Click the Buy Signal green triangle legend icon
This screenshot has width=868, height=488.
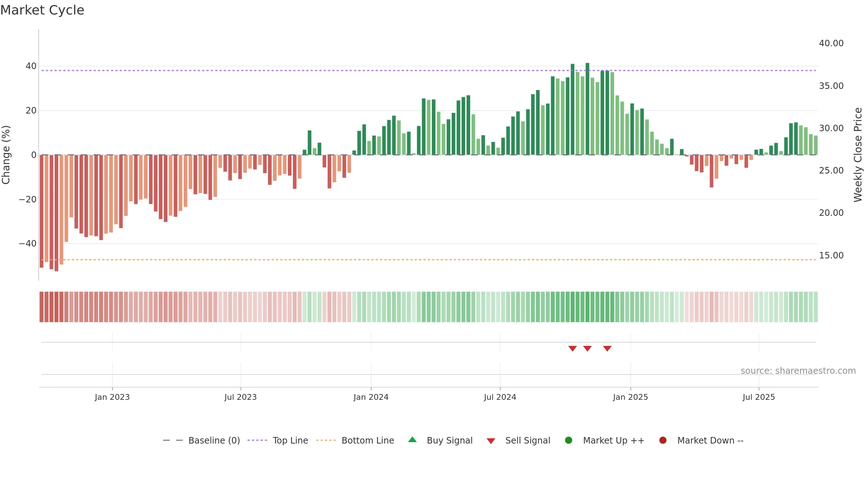pyautogui.click(x=412, y=440)
